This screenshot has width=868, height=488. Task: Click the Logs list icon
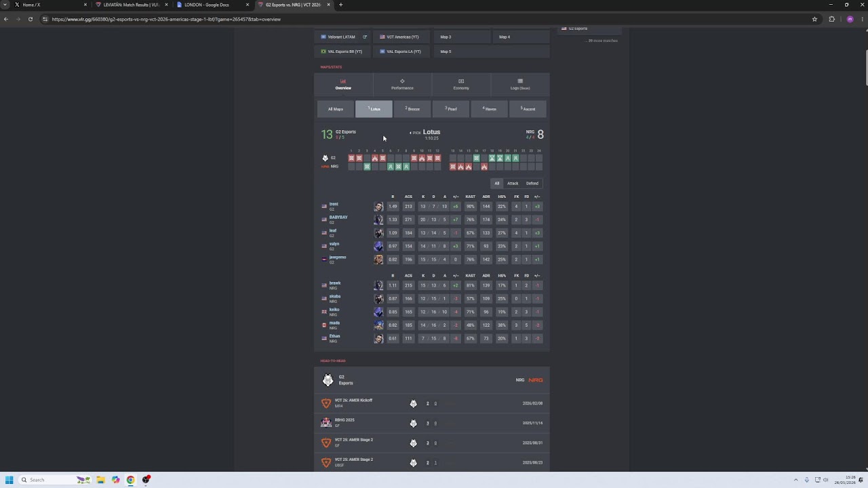coord(520,81)
